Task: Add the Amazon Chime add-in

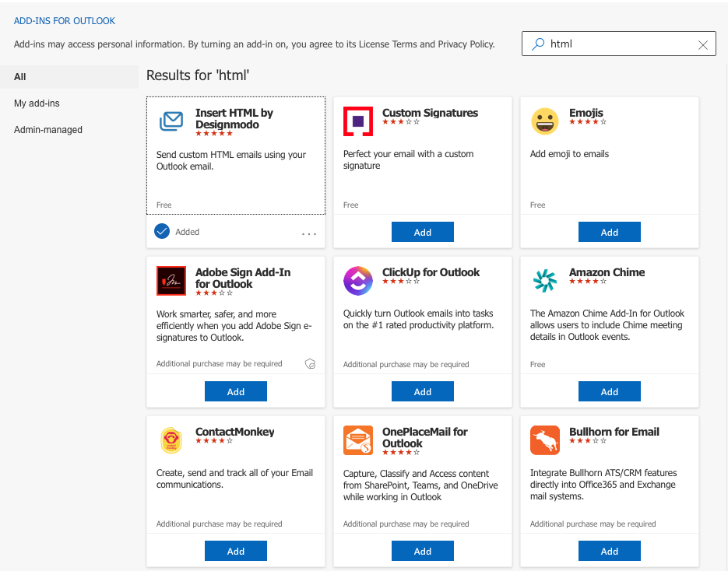Action: [609, 391]
